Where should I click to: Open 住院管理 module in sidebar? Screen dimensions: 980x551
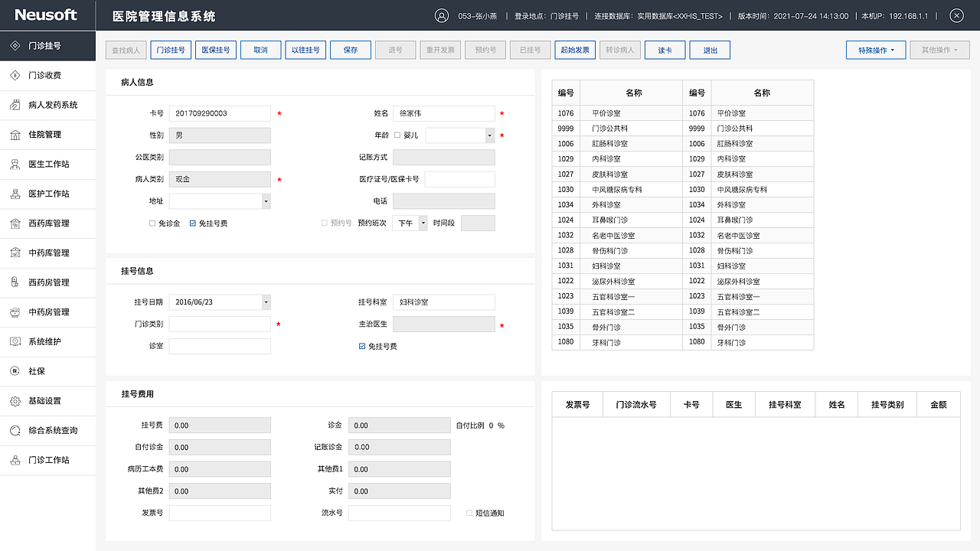click(47, 135)
